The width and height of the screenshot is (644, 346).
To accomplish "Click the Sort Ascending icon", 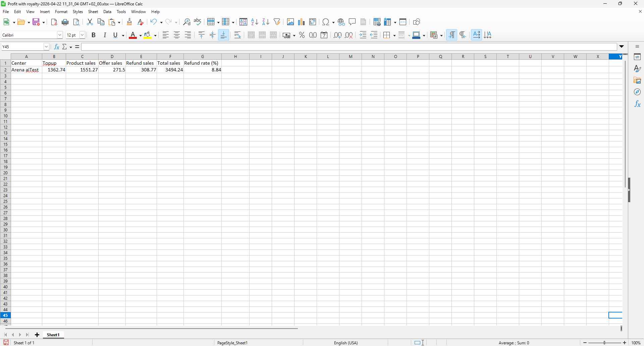I will click(255, 22).
